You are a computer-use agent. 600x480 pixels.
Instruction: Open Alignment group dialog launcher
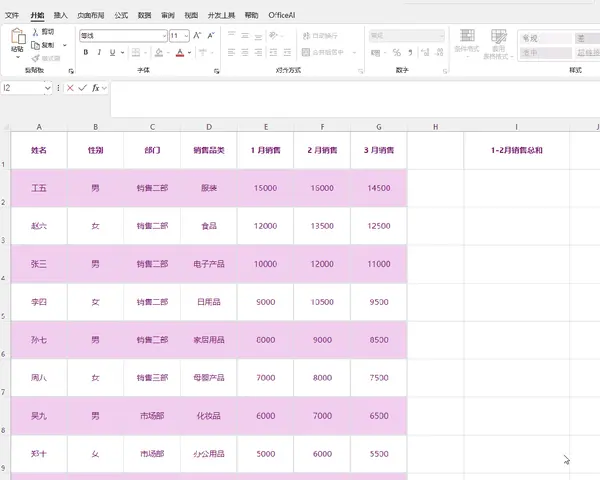tap(360, 71)
